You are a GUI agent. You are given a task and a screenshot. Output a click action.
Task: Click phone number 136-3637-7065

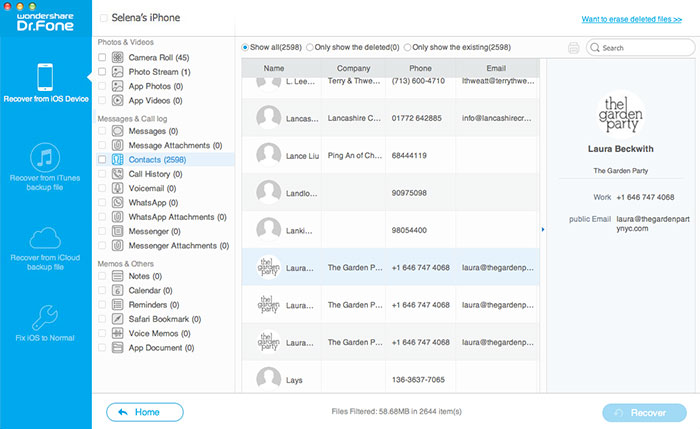tap(418, 379)
